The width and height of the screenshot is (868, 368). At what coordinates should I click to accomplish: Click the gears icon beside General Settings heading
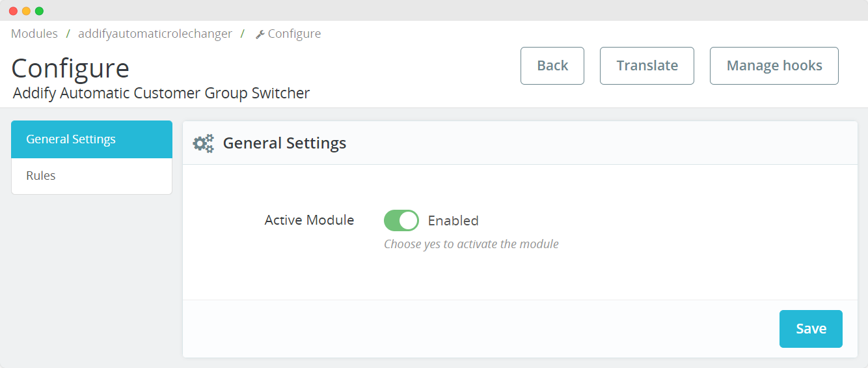tap(204, 143)
